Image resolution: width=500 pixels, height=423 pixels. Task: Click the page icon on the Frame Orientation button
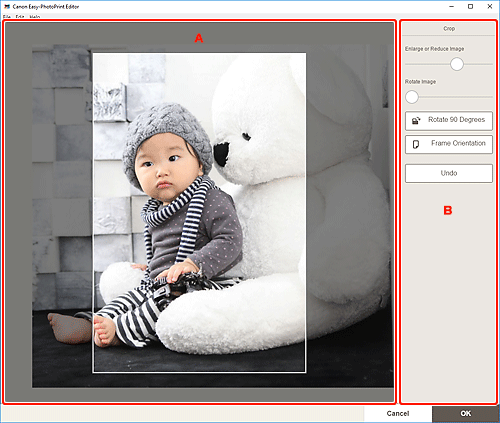point(416,144)
